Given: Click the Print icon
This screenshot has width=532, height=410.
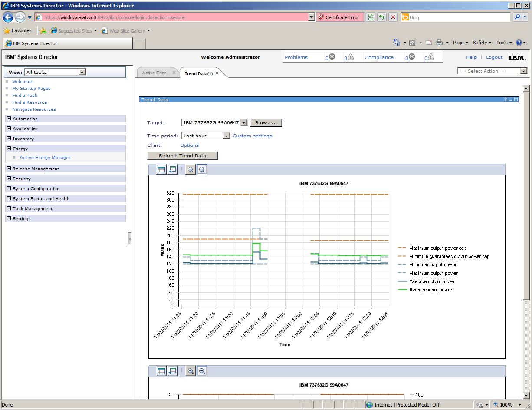Looking at the screenshot, I should (439, 43).
